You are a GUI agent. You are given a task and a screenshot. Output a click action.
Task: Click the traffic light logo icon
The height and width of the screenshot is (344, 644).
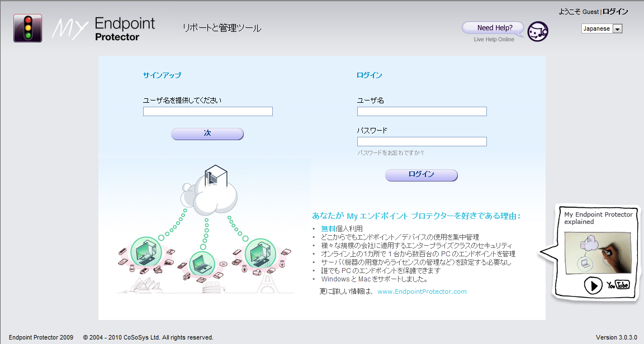pos(27,28)
